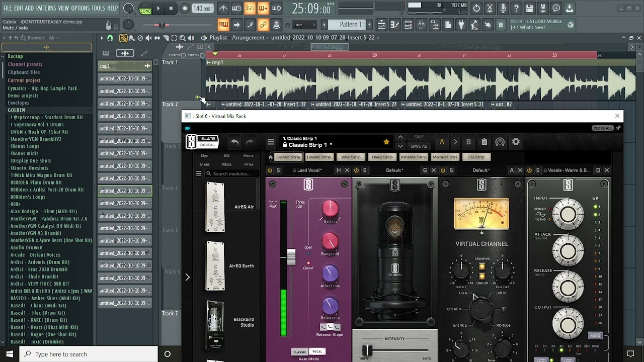
Task: Toggle the favorite star for Classic Strip 1
Action: [386, 142]
